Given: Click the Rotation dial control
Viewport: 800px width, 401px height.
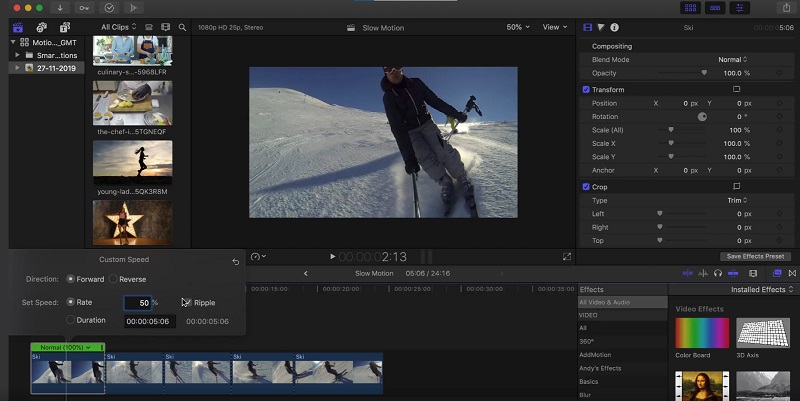Looking at the screenshot, I should (702, 117).
